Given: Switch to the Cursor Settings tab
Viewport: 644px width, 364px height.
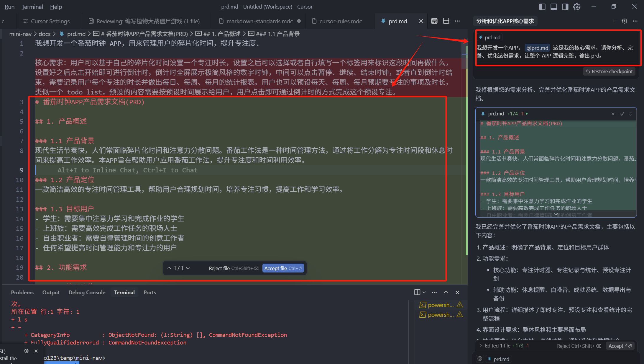Looking at the screenshot, I should coord(47,21).
